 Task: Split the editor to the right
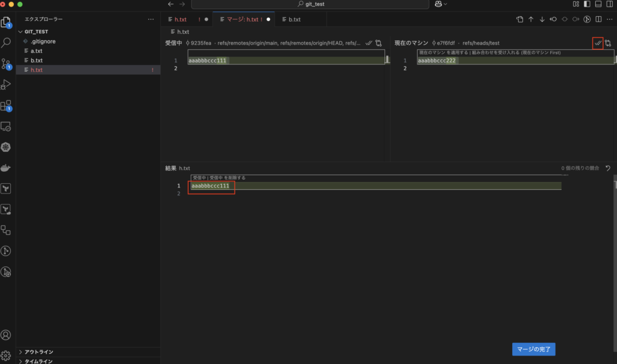coord(598,19)
